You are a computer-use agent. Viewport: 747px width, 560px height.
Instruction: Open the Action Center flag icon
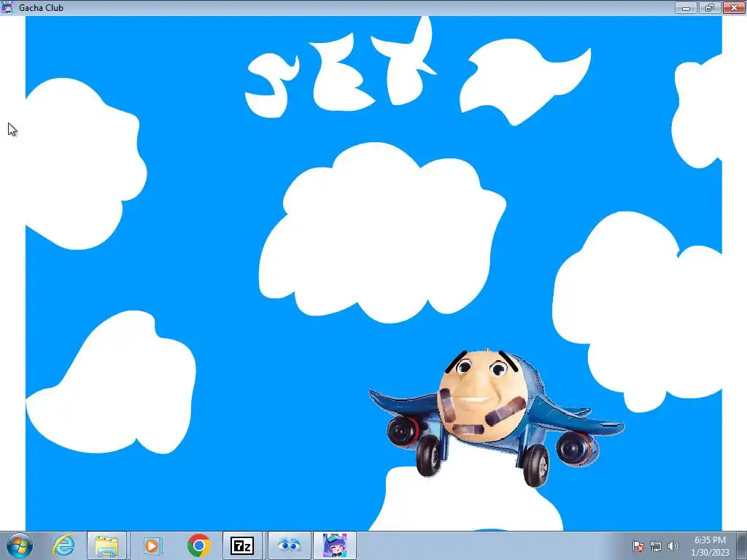[638, 546]
